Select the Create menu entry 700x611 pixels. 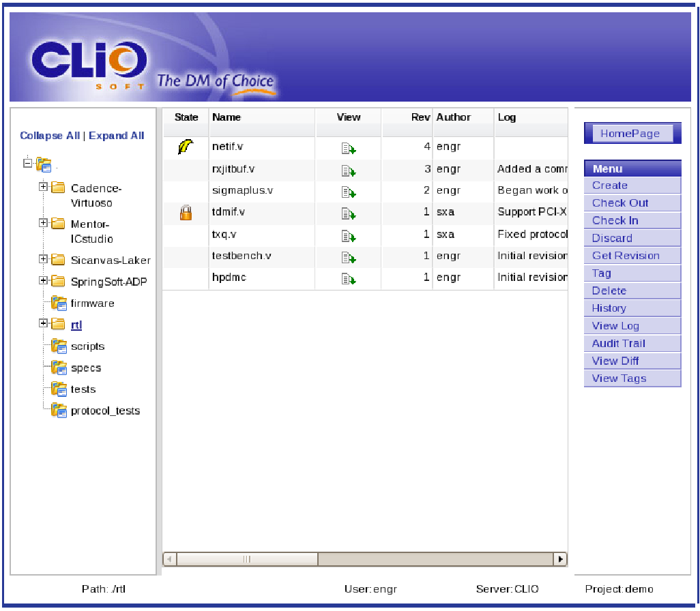pos(632,185)
